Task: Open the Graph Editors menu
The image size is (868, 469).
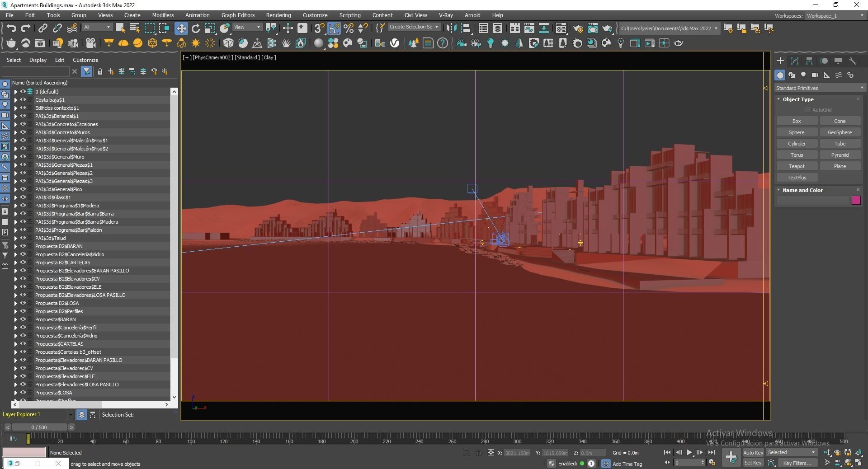Action: click(238, 15)
